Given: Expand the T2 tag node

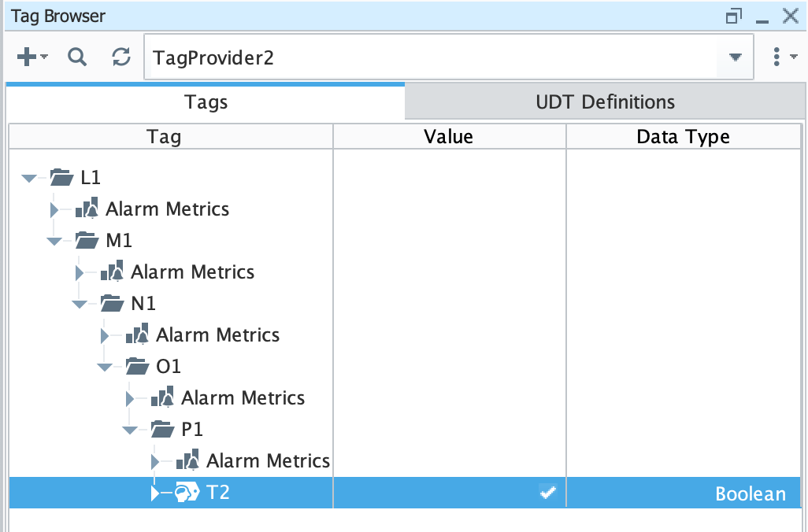Looking at the screenshot, I should [x=155, y=493].
